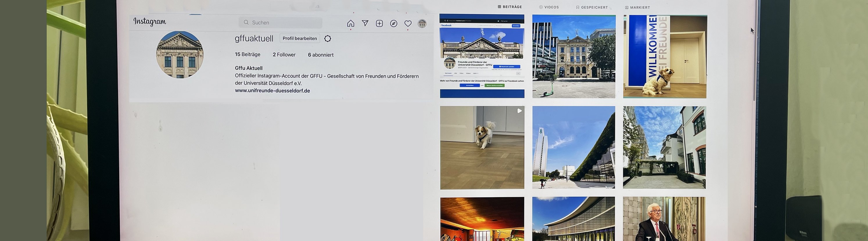The width and height of the screenshot is (868, 241).
Task: Open the Instagram home feed icon
Action: coord(350,23)
